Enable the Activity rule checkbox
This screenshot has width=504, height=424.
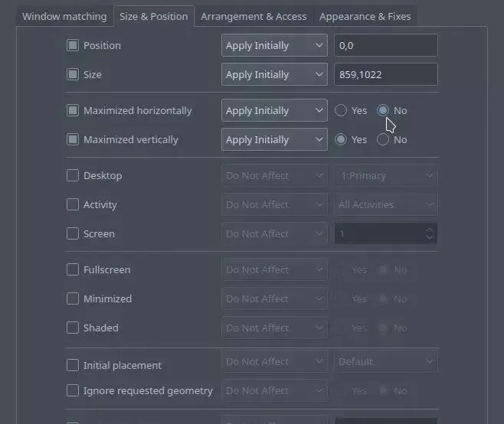pos(73,204)
